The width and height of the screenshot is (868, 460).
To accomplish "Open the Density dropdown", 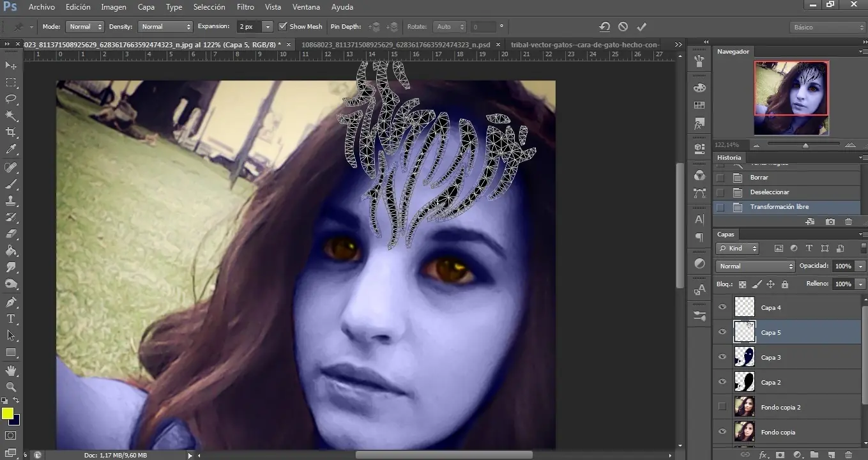I will [165, 27].
